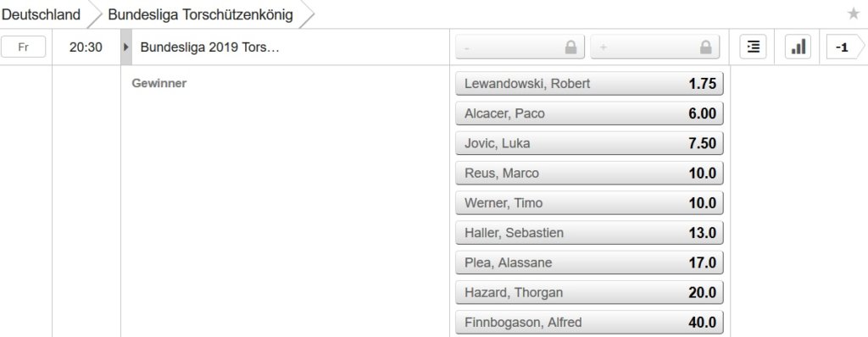Choose Plea, Alassane at 17.0
The image size is (868, 337).
[x=589, y=262]
